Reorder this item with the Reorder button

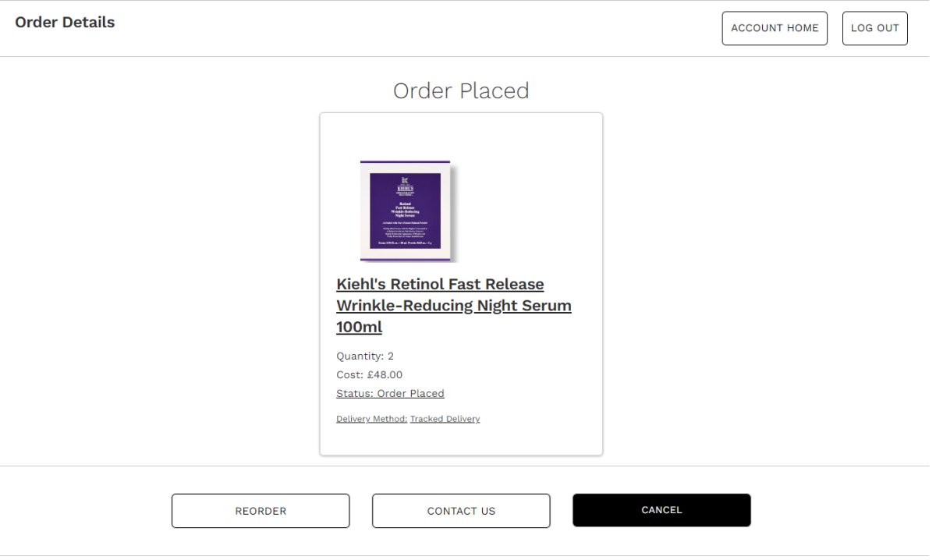(261, 511)
